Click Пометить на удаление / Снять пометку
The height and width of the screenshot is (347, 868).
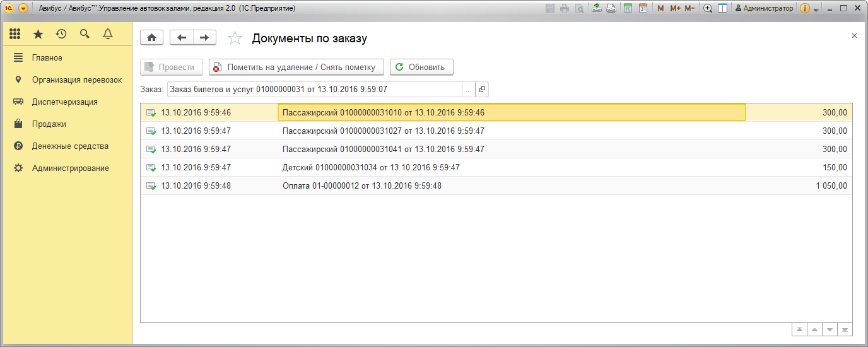(x=296, y=67)
